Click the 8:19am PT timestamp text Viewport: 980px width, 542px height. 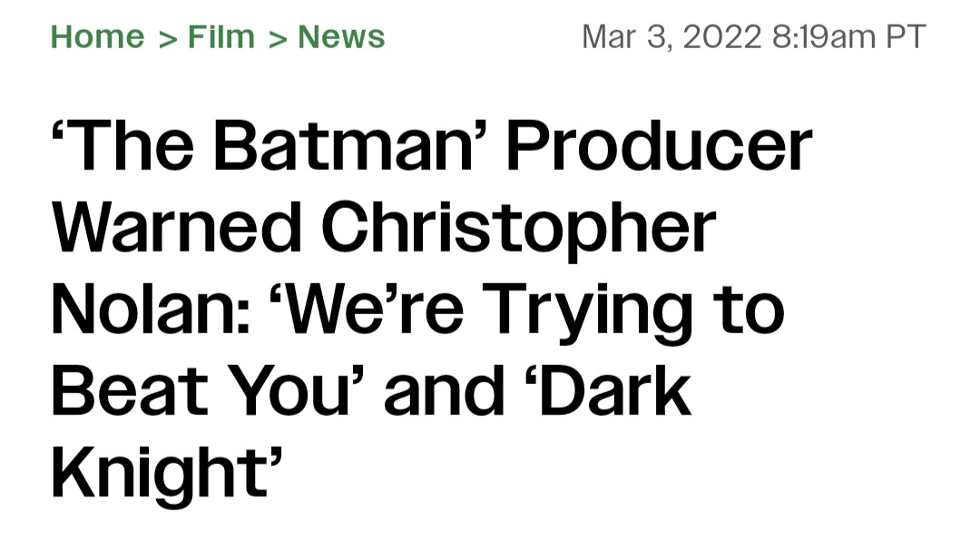tap(849, 37)
